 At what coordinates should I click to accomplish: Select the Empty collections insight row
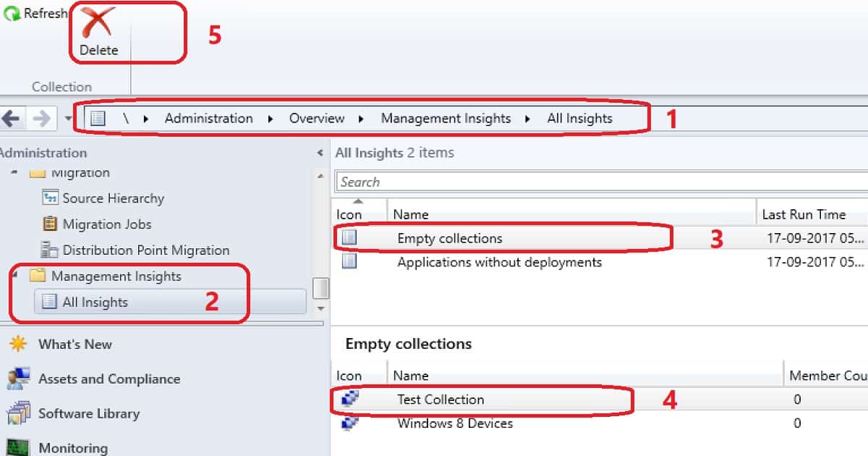(x=600, y=237)
